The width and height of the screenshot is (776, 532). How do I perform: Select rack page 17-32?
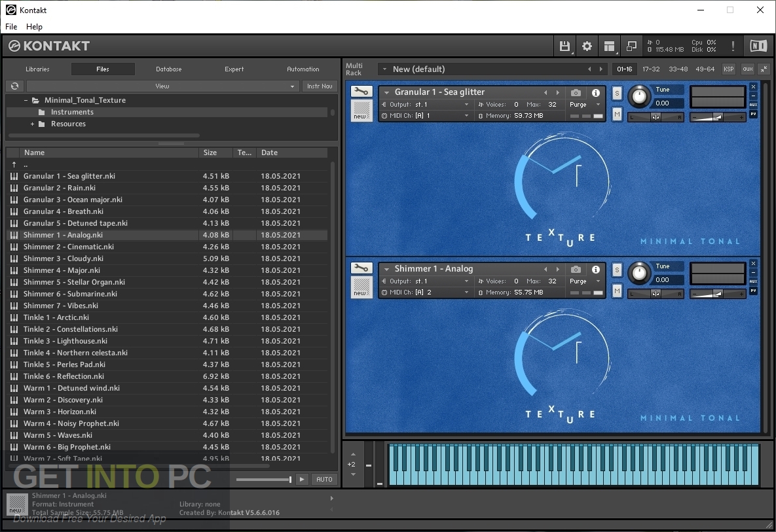(651, 69)
